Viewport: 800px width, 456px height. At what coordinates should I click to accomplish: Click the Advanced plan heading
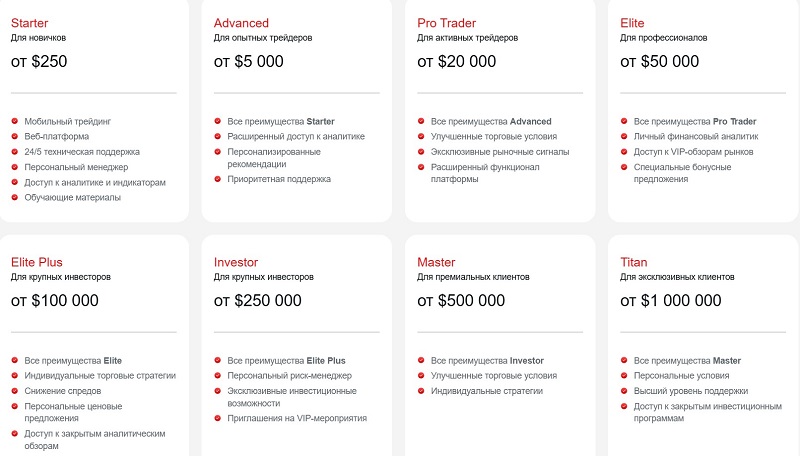[241, 22]
